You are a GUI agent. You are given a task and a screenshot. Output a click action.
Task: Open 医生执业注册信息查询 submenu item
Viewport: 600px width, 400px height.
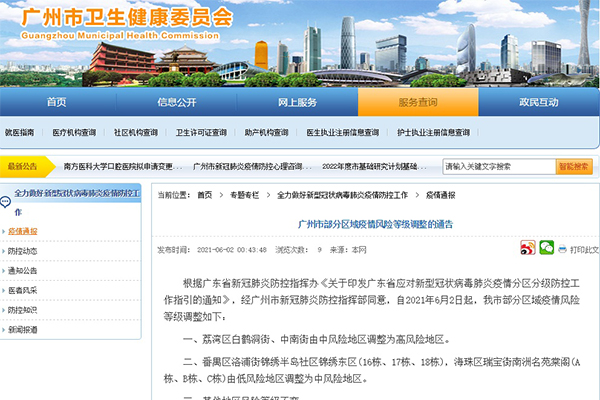point(342,132)
